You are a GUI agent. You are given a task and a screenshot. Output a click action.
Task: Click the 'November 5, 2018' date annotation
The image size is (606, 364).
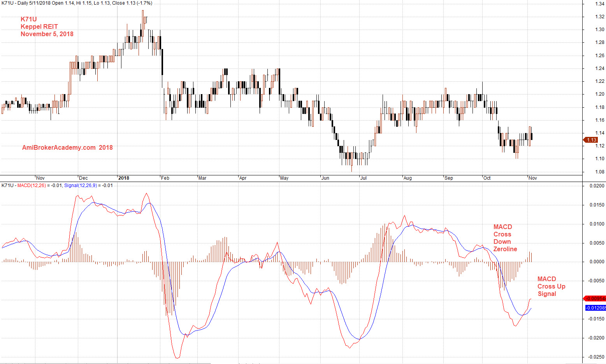point(47,34)
